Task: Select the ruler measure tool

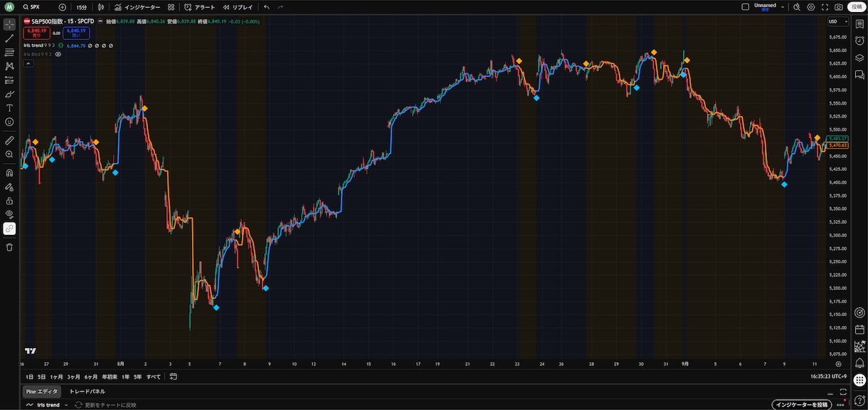Action: pos(9,140)
